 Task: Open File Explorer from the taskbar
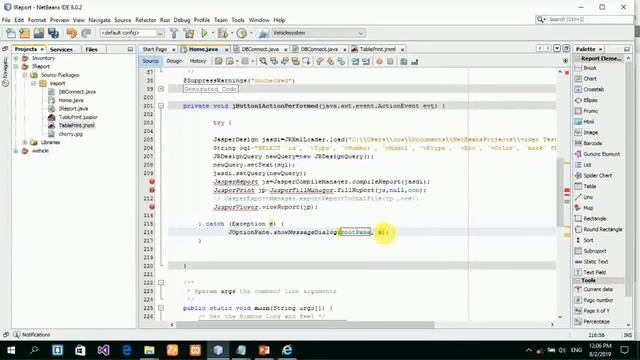point(149,350)
